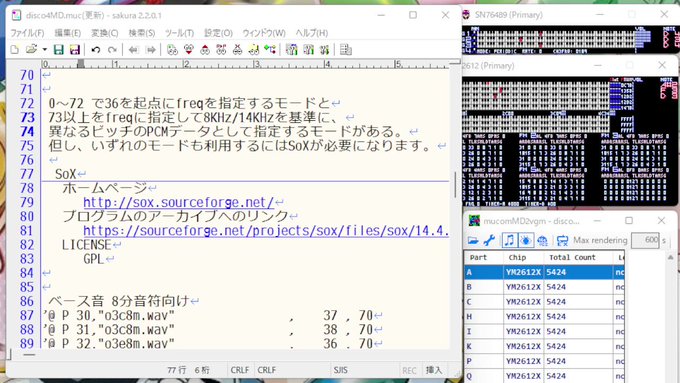This screenshot has width=680, height=383.
Task: Jump to previous position with left arrow icon
Action: pyautogui.click(x=134, y=50)
